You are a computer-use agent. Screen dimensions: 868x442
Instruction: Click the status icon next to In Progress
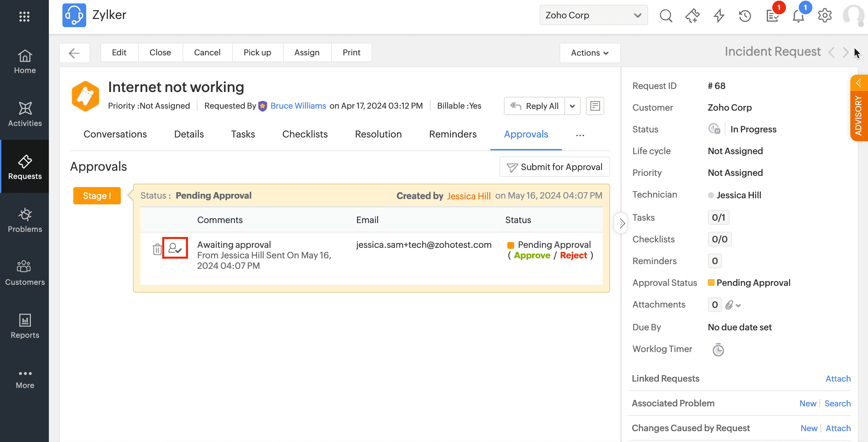click(x=714, y=129)
